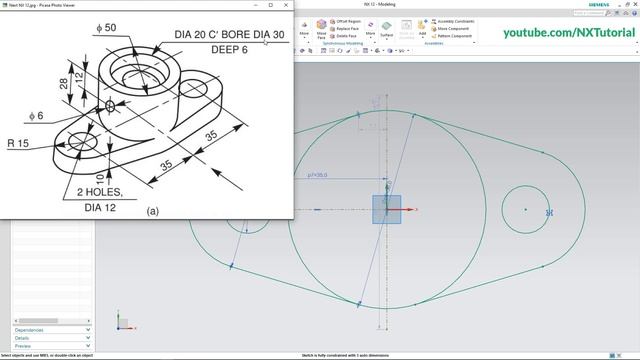Screen dimensions: 640x360
Task: Click the point-on-curve constraint symbol on right hole
Action: coord(549,213)
